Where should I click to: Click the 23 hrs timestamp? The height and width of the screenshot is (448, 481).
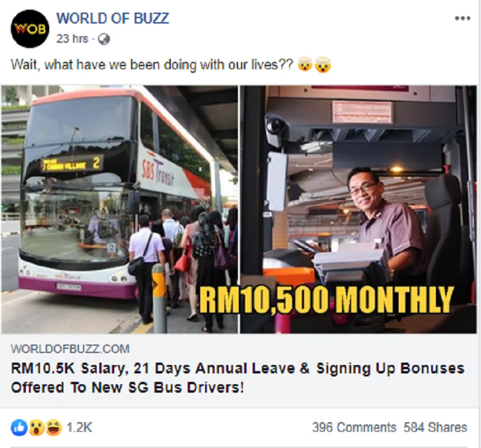72,39
